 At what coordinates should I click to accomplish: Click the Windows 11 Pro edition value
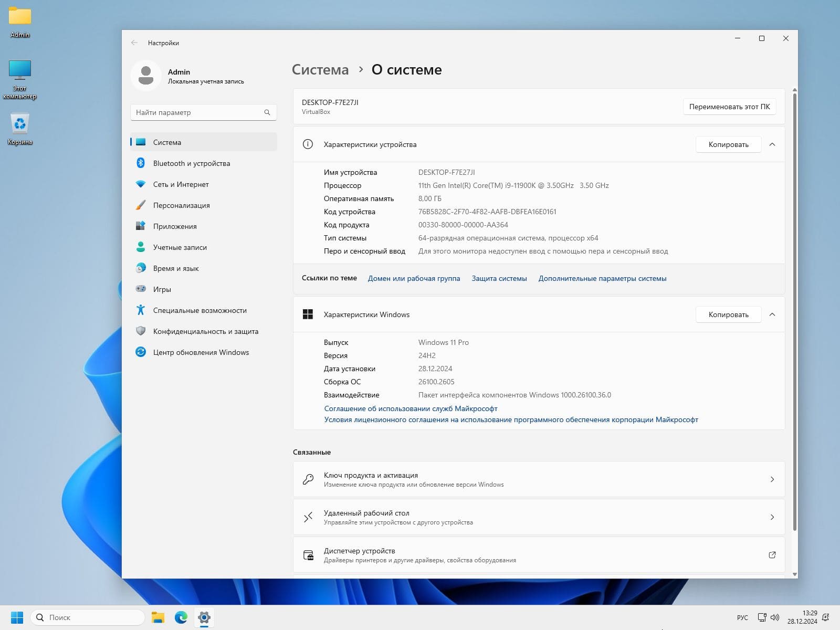click(444, 342)
